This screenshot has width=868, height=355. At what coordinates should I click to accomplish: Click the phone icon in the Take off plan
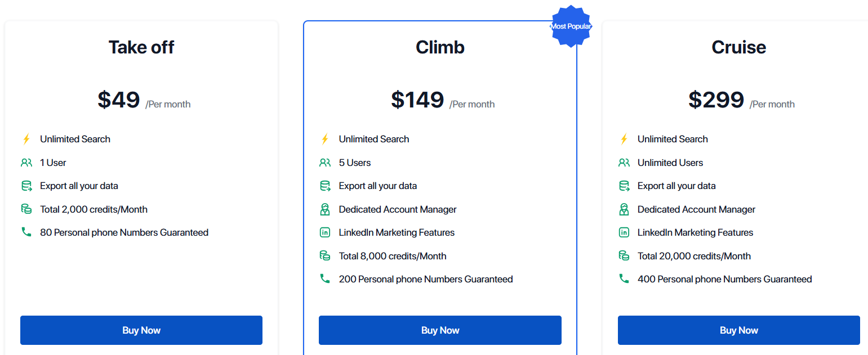click(26, 232)
